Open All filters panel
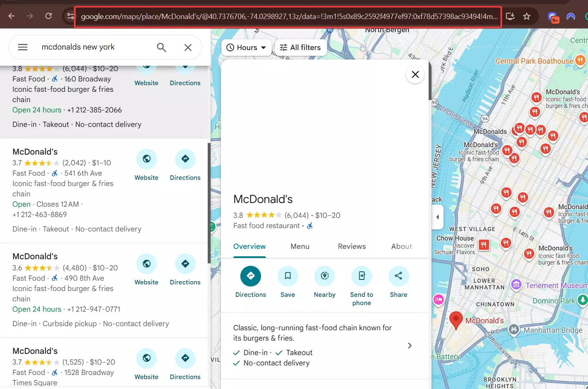This screenshot has height=389, width=588. point(300,48)
